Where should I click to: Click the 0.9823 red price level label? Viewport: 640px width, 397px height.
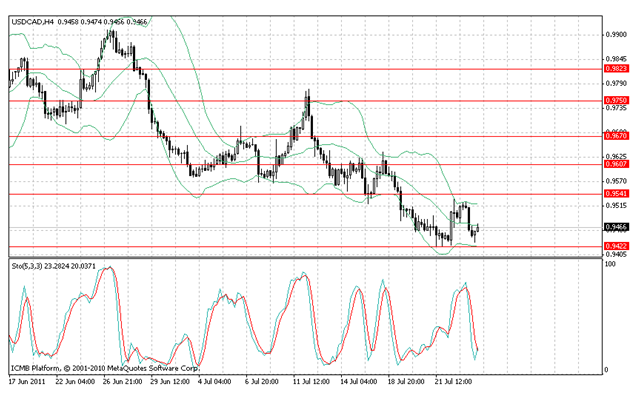(616, 69)
